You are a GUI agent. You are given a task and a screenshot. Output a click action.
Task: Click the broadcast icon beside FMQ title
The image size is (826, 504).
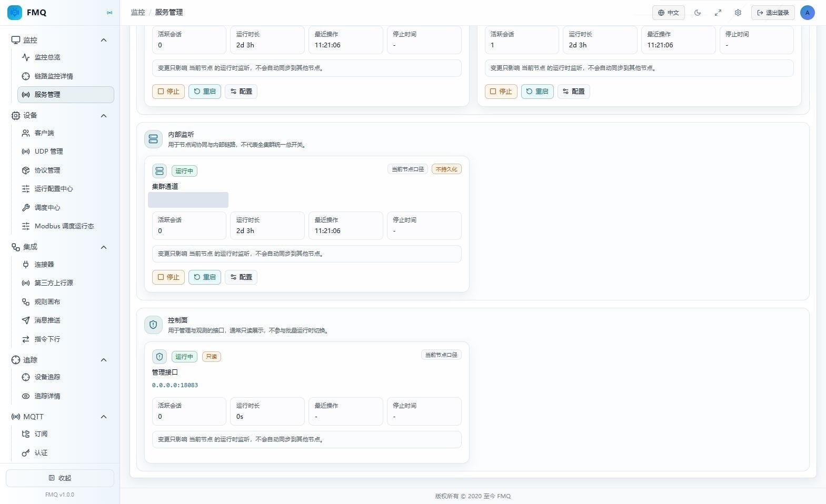click(110, 13)
